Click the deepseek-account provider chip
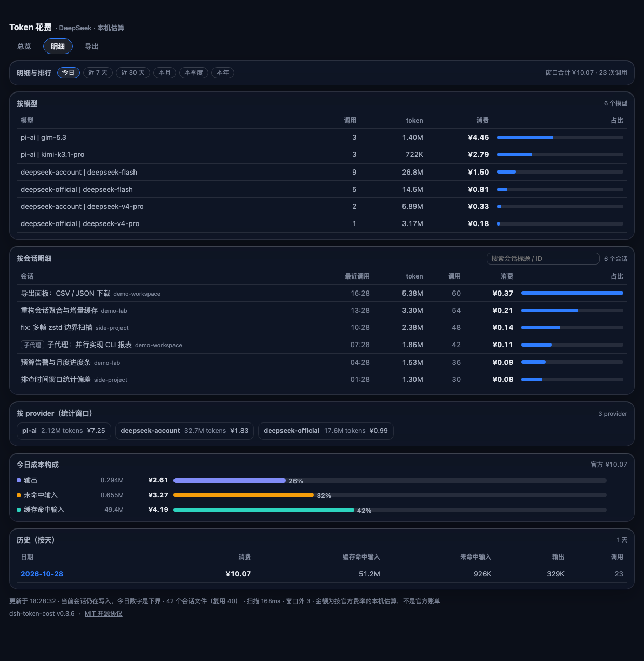This screenshot has width=644, height=661. click(x=184, y=431)
